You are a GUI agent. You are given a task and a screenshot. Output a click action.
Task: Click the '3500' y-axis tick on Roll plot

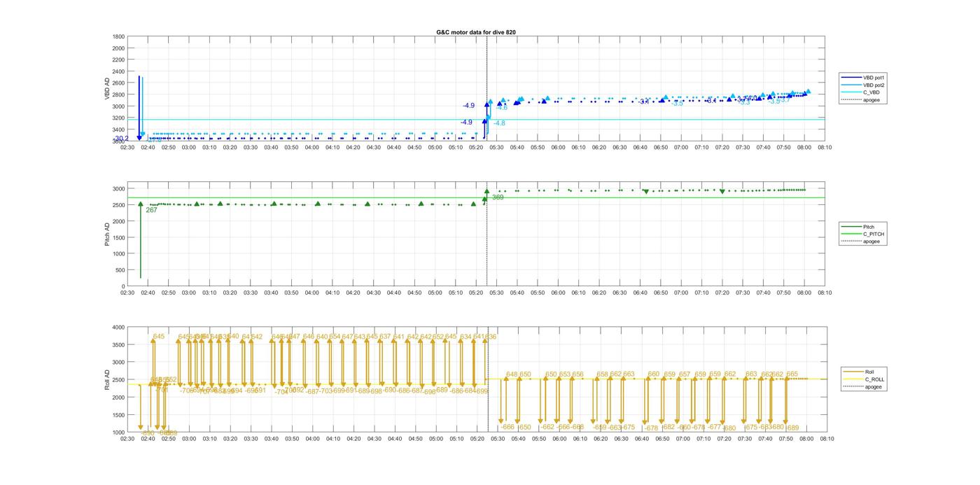118,344
